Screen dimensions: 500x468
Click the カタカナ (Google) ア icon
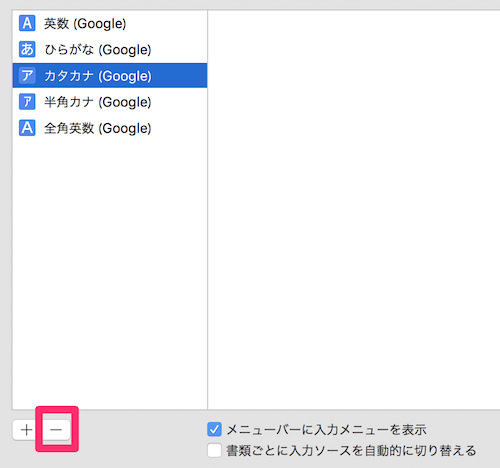click(27, 75)
